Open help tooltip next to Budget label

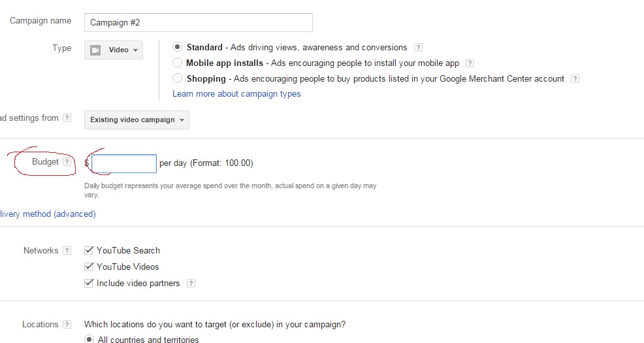pyautogui.click(x=67, y=162)
